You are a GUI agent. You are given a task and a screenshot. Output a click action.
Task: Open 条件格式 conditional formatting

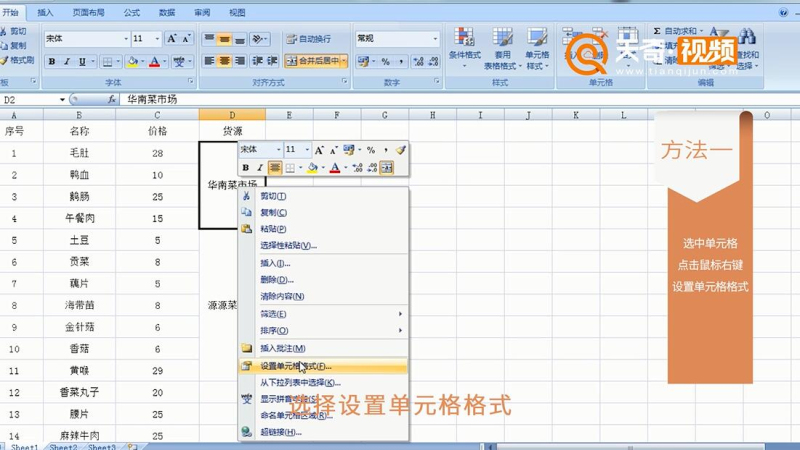[464, 48]
